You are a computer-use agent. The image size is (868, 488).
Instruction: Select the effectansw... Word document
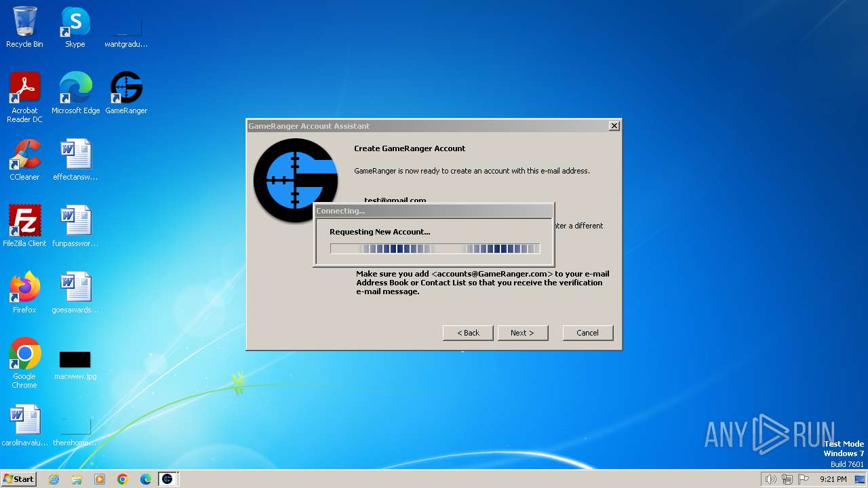tap(75, 160)
